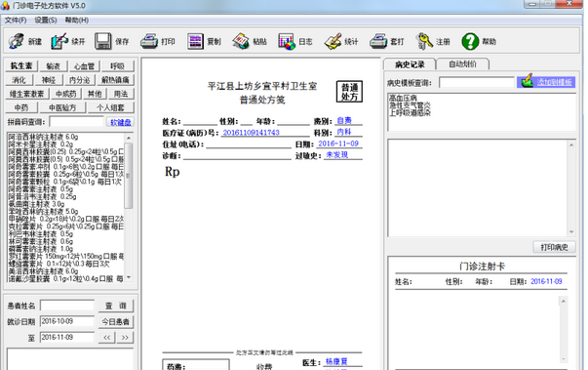Viewport: 588px width, 370px height.
Task: Select 上呼吸道感染 history template
Action: point(410,112)
